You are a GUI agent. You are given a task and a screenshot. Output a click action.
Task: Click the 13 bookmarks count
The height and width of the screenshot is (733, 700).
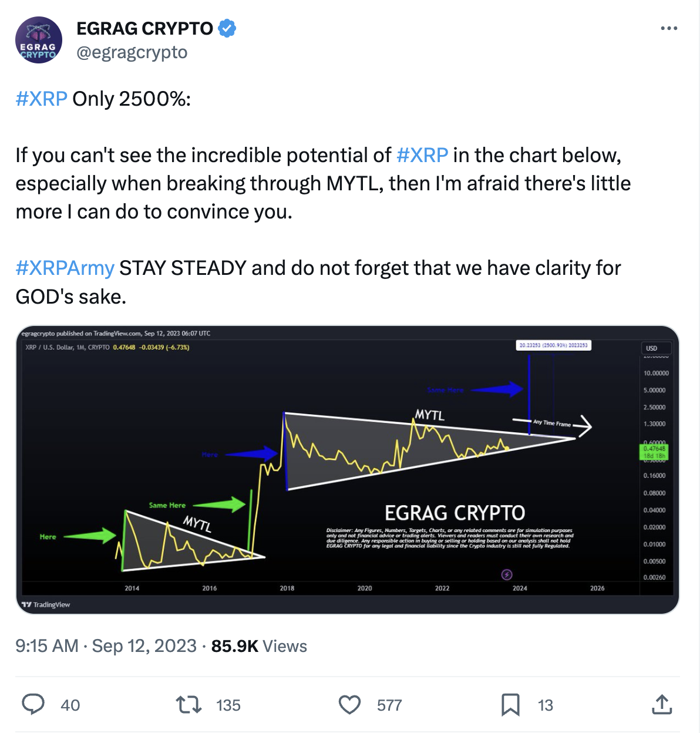click(546, 705)
